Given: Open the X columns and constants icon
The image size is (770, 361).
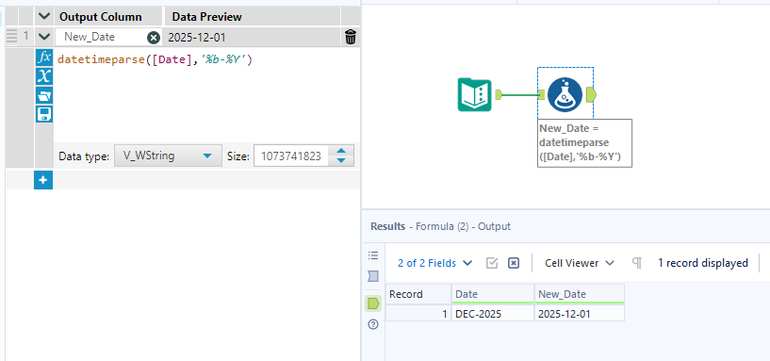Looking at the screenshot, I should (x=44, y=76).
